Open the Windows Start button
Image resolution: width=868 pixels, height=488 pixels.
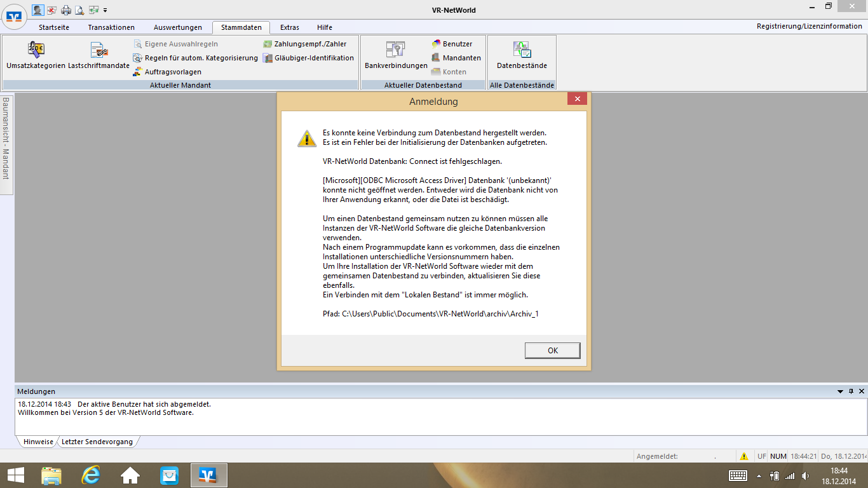(x=16, y=475)
